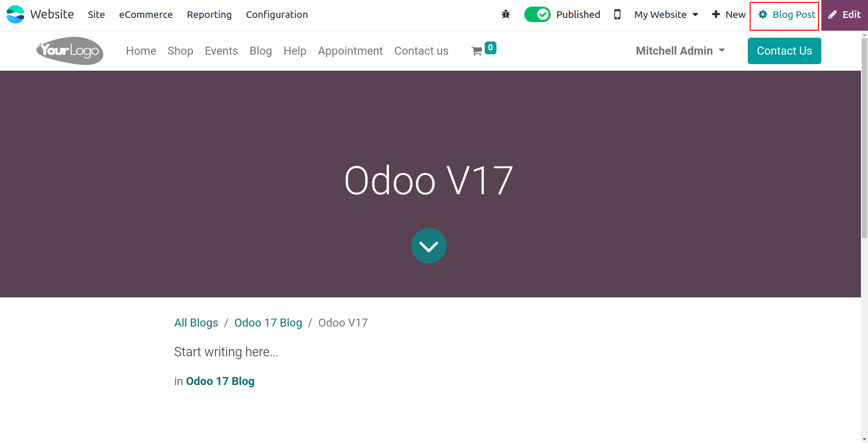Viewport: 868px width, 443px height.
Task: Open the Configuration menu
Action: tap(277, 15)
